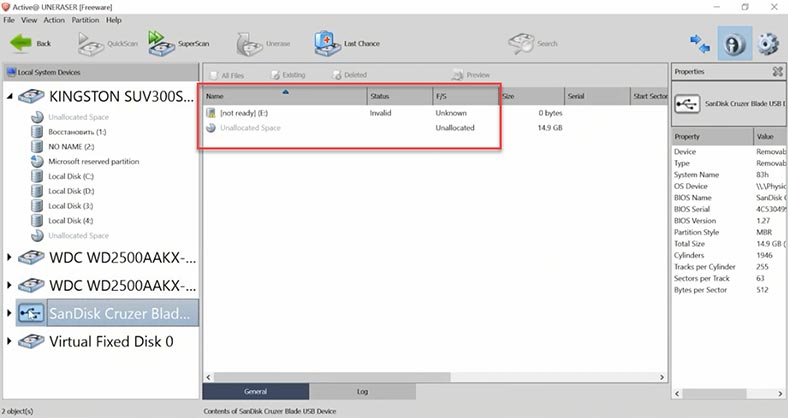Expand the second WDC WD2500AAKX drive
This screenshot has height=418, width=788.
[x=9, y=285]
